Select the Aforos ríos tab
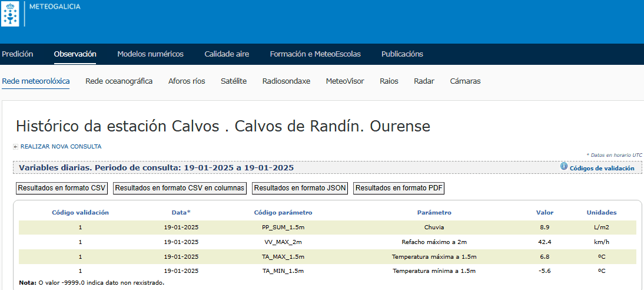 (187, 81)
